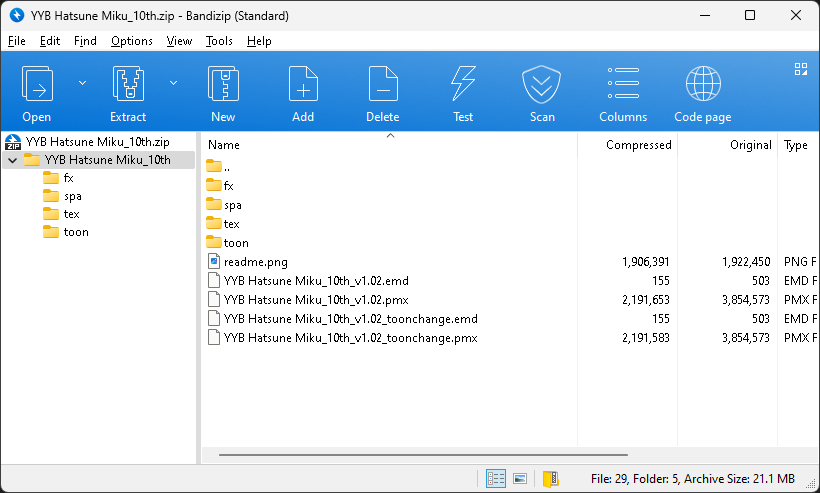Click the Bandizip app icon in title bar

17,15
